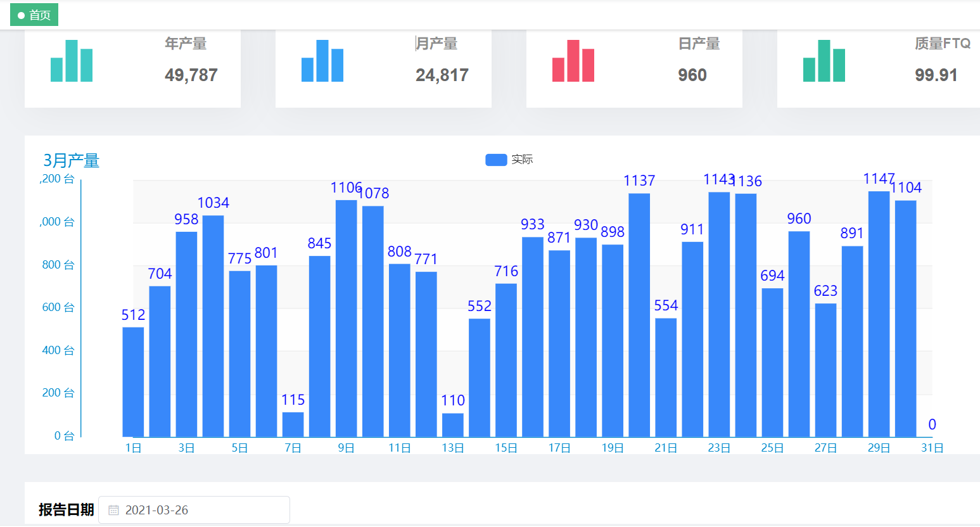The image size is (980, 527).
Task: Click the 月产量 value 24,817
Action: pos(442,75)
